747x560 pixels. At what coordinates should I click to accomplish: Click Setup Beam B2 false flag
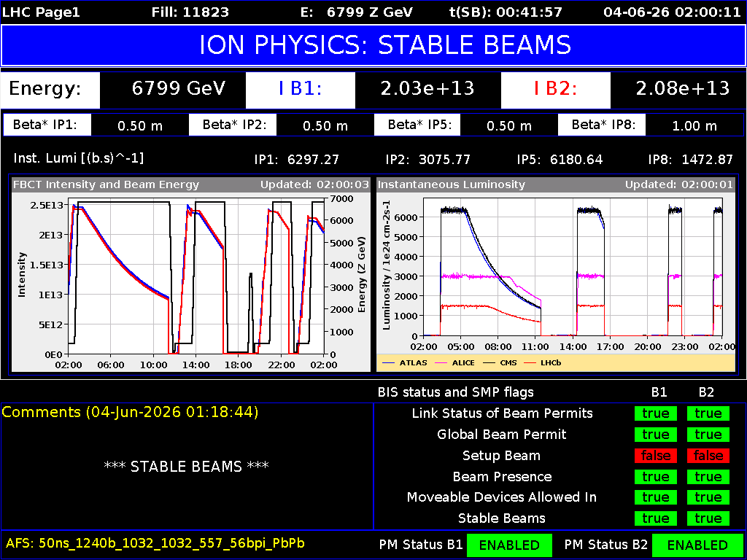point(708,456)
